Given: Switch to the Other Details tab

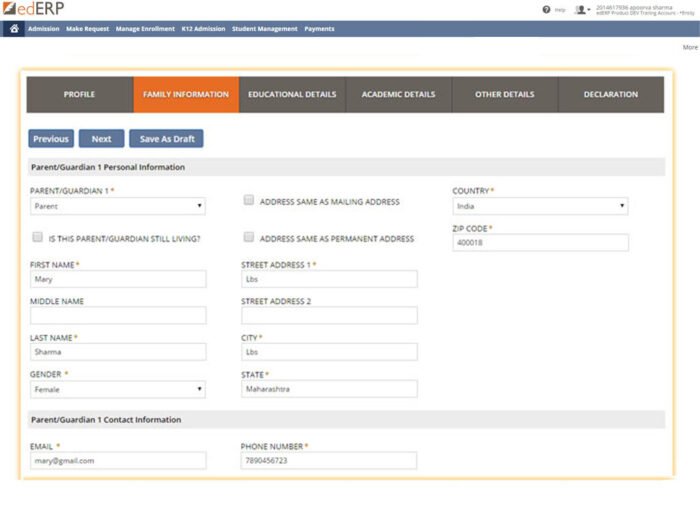Looking at the screenshot, I should click(505, 94).
